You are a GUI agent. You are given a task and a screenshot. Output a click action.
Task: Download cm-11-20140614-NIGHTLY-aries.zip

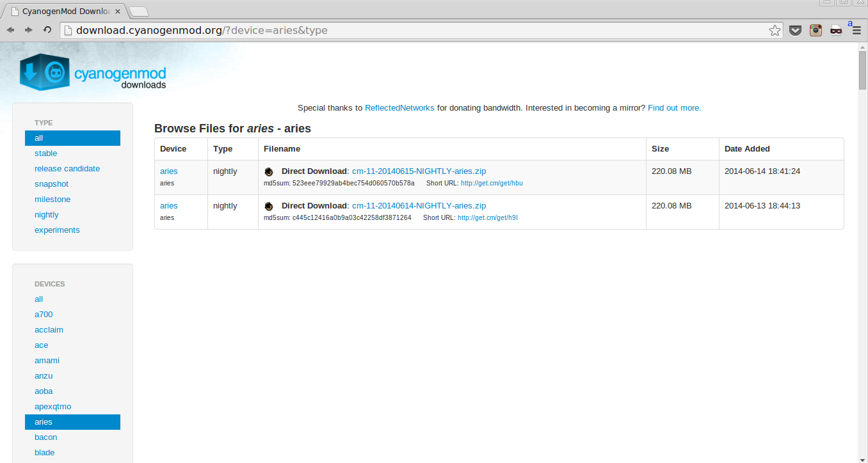419,206
